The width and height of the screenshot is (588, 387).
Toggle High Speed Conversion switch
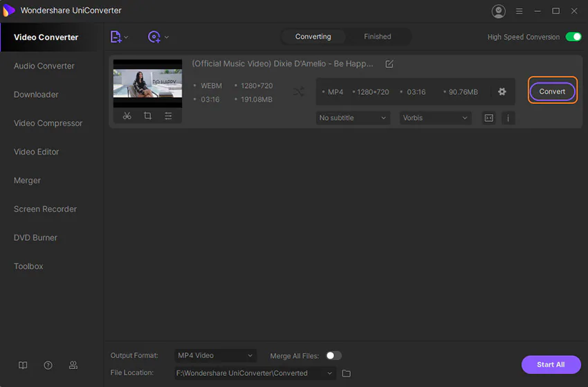tap(573, 37)
